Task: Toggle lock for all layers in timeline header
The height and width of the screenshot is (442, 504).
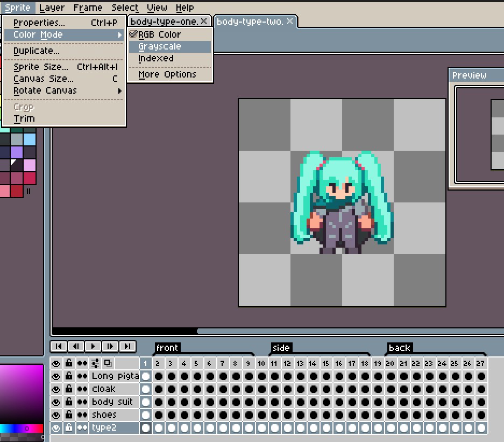Action: click(69, 363)
